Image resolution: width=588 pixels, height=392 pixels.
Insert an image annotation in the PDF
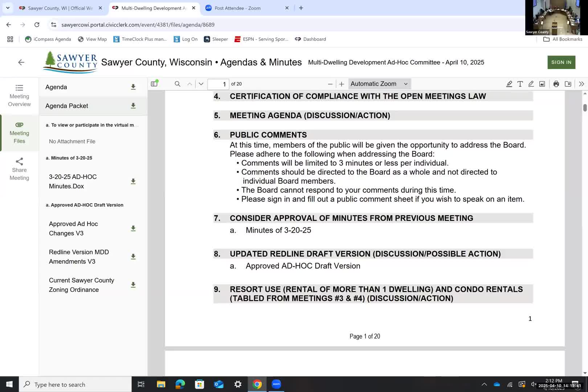542,84
